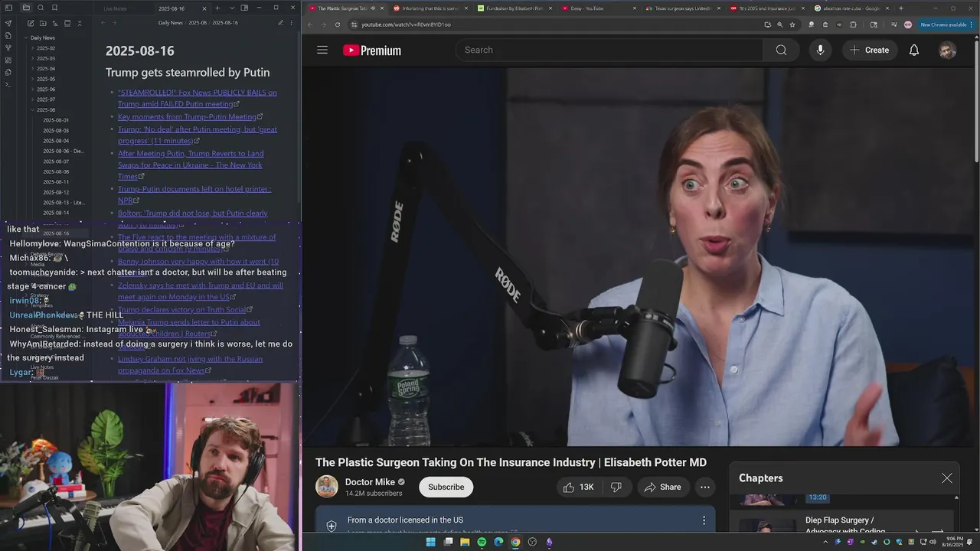The height and width of the screenshot is (551, 980).
Task: Close the 2025-08-16 Obsidian tab
Action: click(204, 8)
